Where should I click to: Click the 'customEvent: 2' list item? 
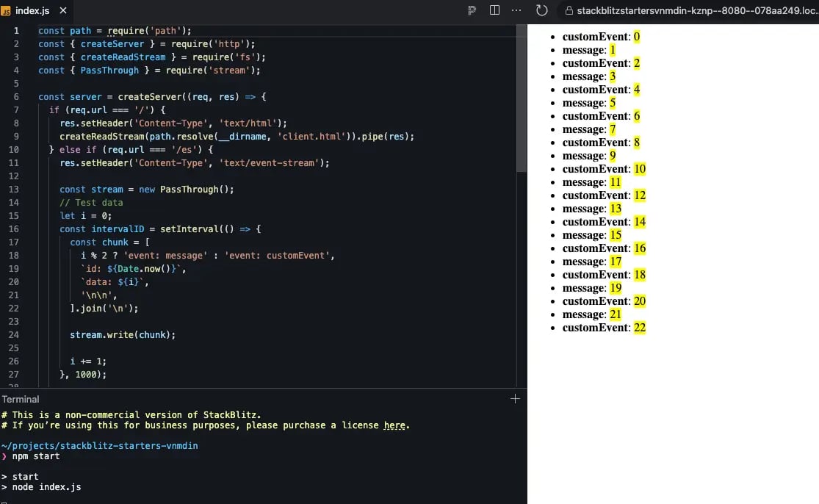[601, 63]
